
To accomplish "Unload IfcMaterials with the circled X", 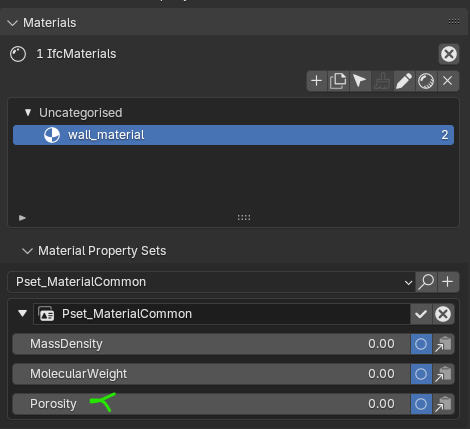I will [x=449, y=54].
